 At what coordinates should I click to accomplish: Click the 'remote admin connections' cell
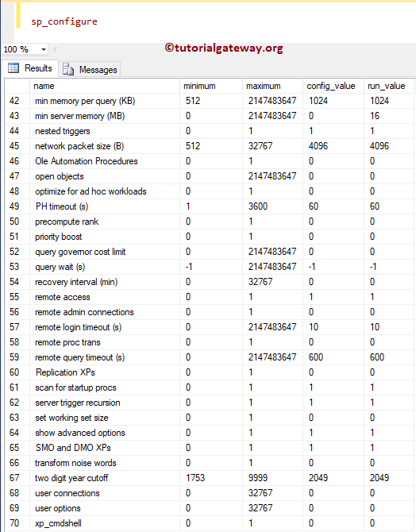105,312
